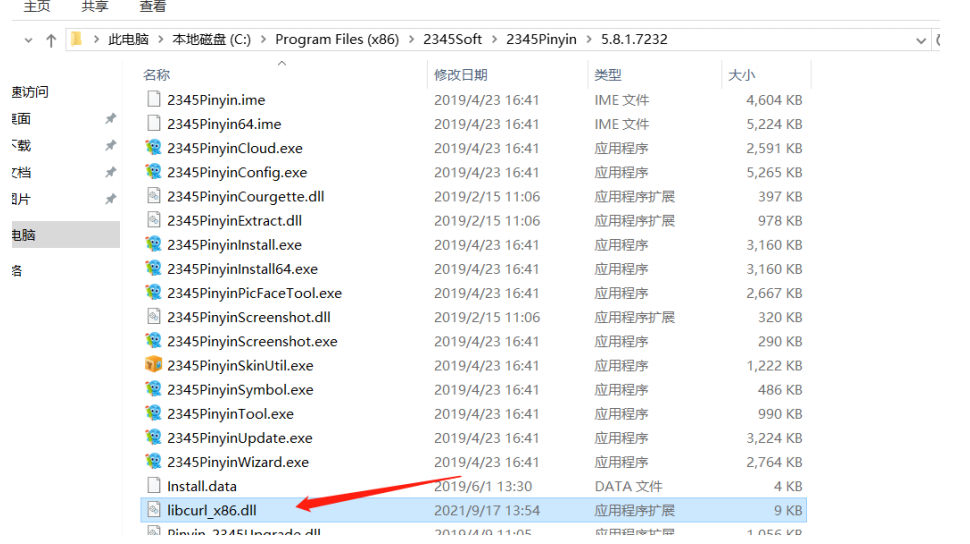Image resolution: width=970 pixels, height=544 pixels.
Task: Click the 2345PinyinExtract.dll file icon
Action: [153, 220]
